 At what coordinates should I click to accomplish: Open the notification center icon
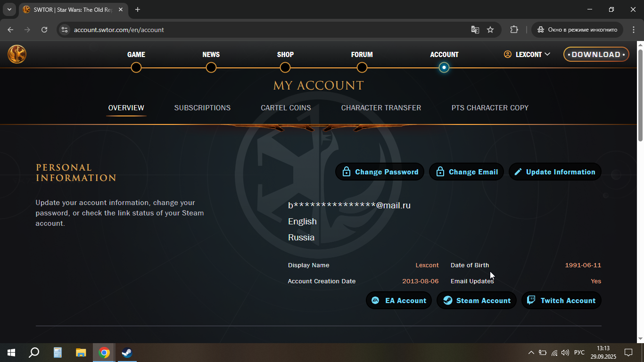click(x=628, y=353)
